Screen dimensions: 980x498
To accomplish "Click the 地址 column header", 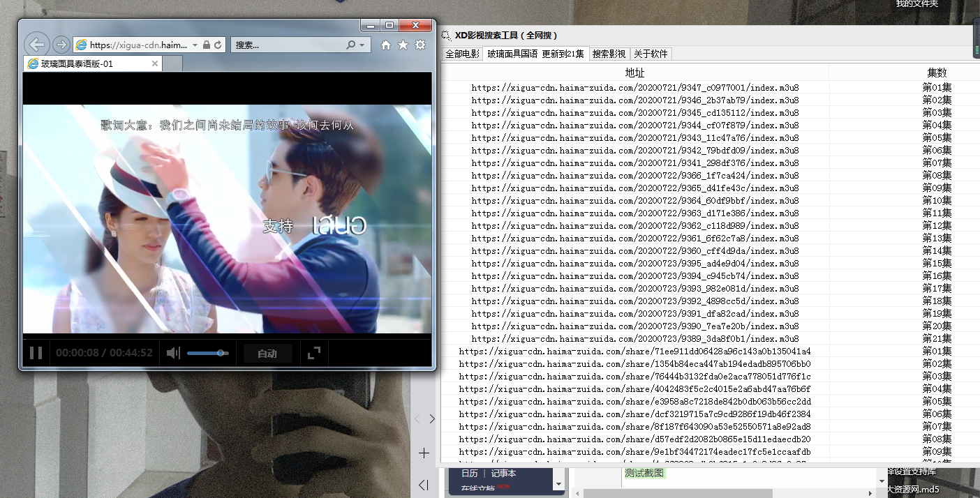I will (x=634, y=73).
